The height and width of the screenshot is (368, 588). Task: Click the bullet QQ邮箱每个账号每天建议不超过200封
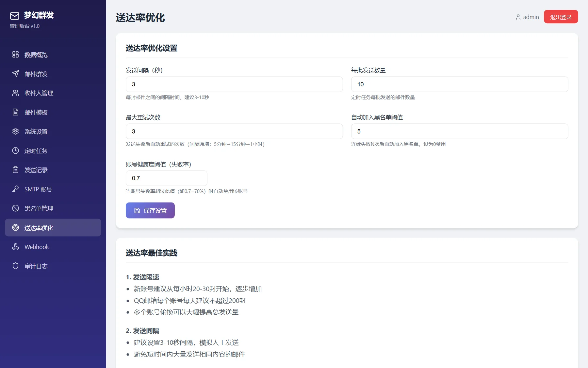coord(190,301)
